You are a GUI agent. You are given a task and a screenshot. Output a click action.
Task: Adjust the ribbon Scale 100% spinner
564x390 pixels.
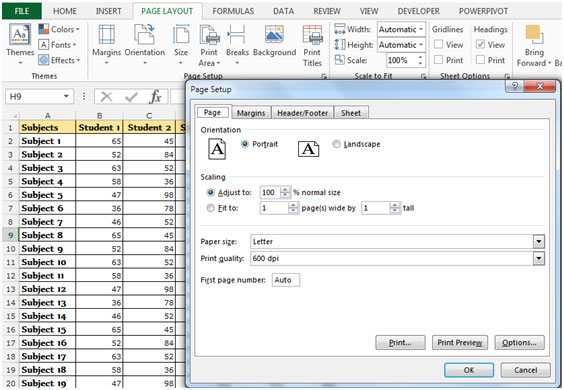(420, 60)
